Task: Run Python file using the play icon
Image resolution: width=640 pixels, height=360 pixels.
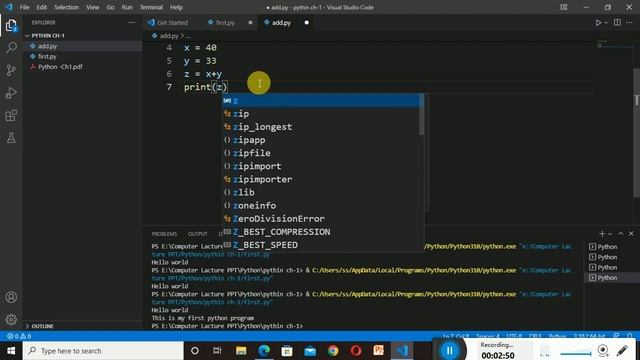Action: [x=598, y=23]
